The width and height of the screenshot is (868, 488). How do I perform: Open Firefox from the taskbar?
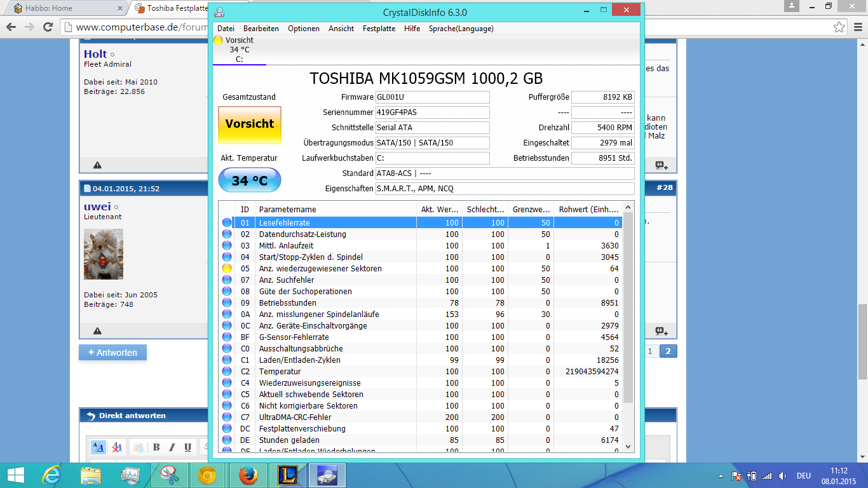click(x=248, y=475)
